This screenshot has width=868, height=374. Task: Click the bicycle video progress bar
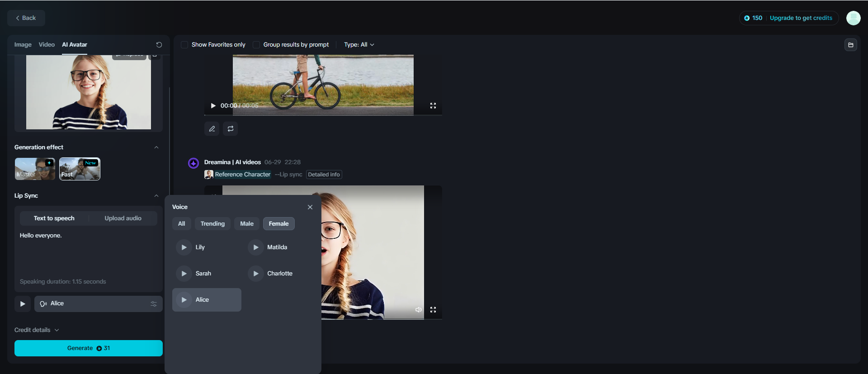click(x=323, y=115)
